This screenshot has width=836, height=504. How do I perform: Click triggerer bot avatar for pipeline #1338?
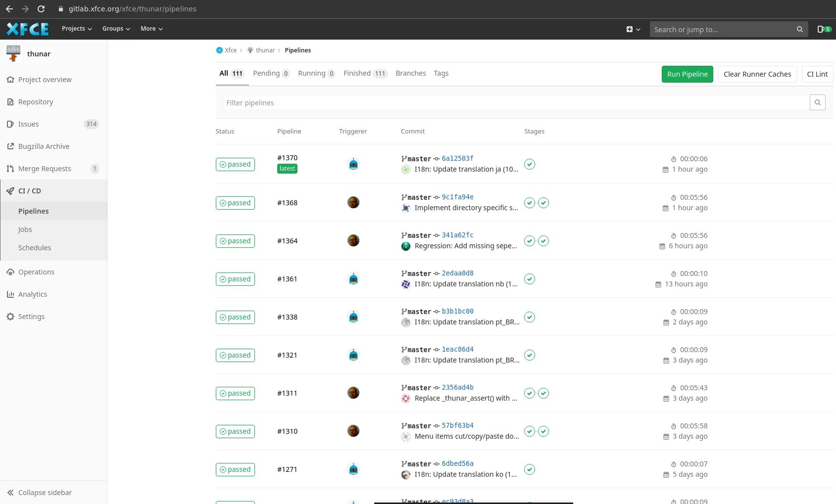[x=353, y=317]
